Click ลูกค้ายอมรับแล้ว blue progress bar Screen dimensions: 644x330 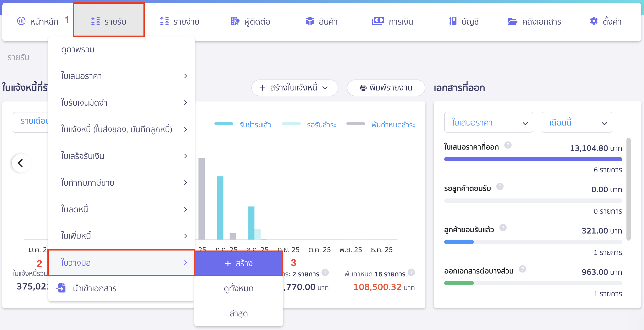point(459,242)
